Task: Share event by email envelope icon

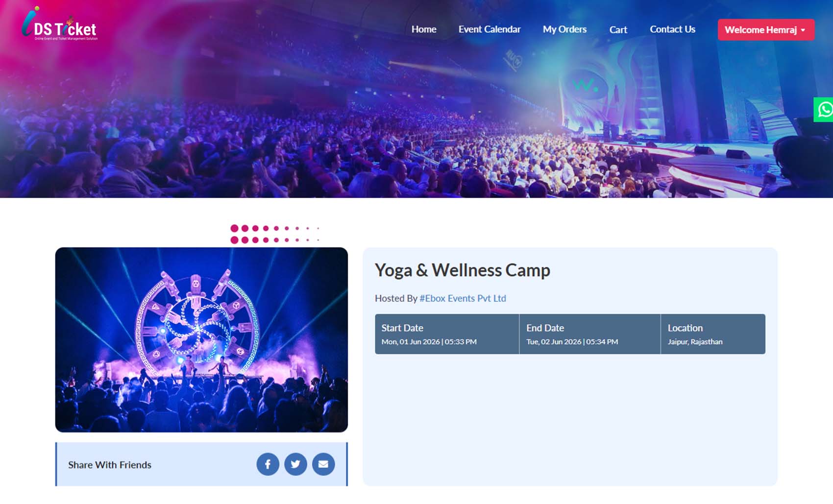Action: 323,464
